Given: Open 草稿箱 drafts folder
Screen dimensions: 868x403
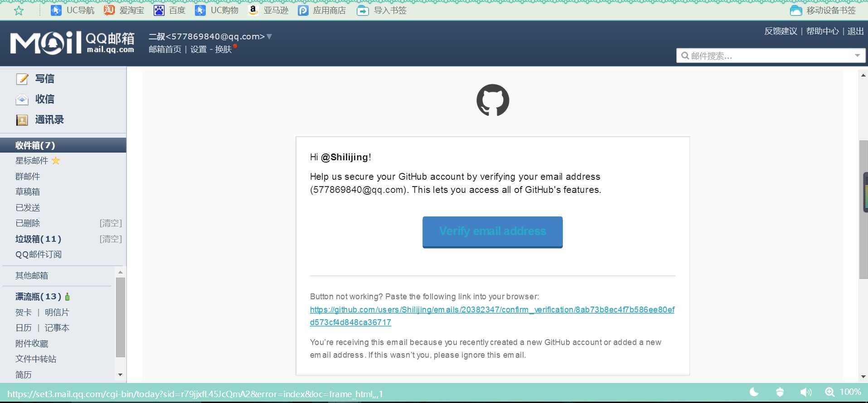Looking at the screenshot, I should (28, 192).
